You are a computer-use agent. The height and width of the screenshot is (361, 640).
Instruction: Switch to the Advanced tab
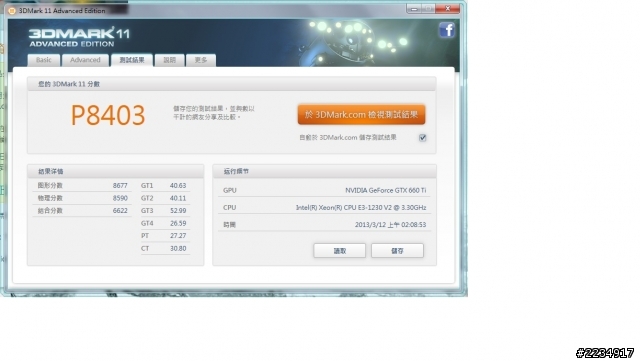(85, 60)
